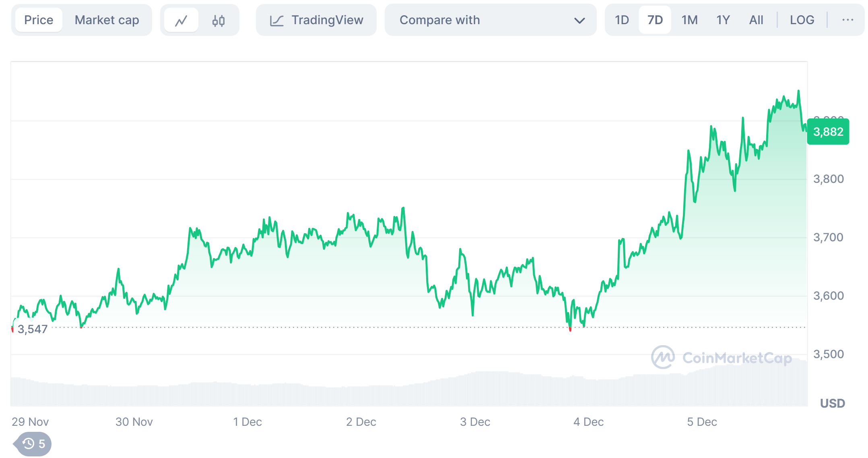Switch to the candlestick chart icon
868x458 pixels.
(218, 19)
